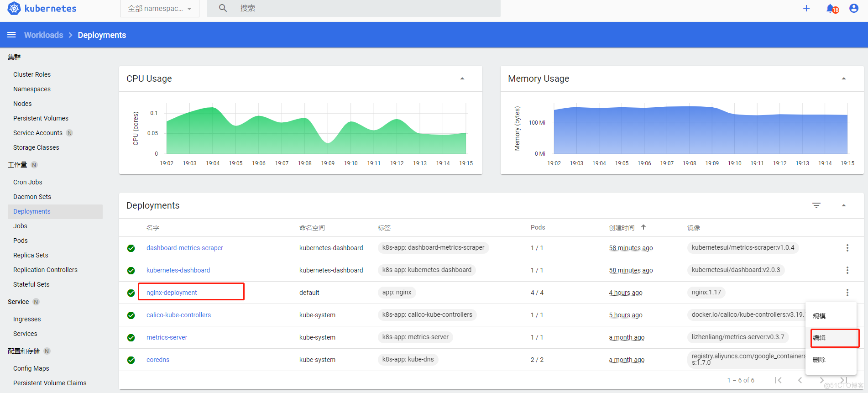868x393 pixels.
Task: Go to Services in sidebar
Action: [x=25, y=334]
